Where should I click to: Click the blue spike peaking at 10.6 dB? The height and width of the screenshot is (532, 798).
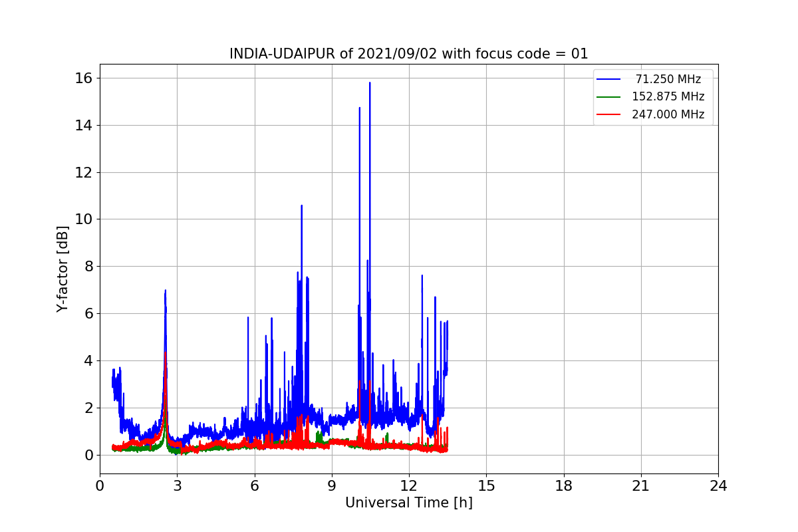(301, 206)
